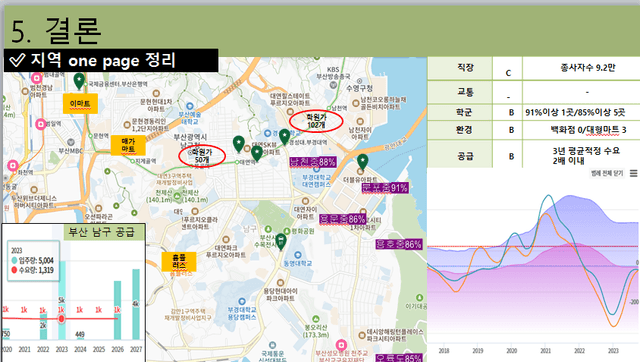Select the purple 남천초88% label
This screenshot has width=640, height=362.
coord(313,162)
